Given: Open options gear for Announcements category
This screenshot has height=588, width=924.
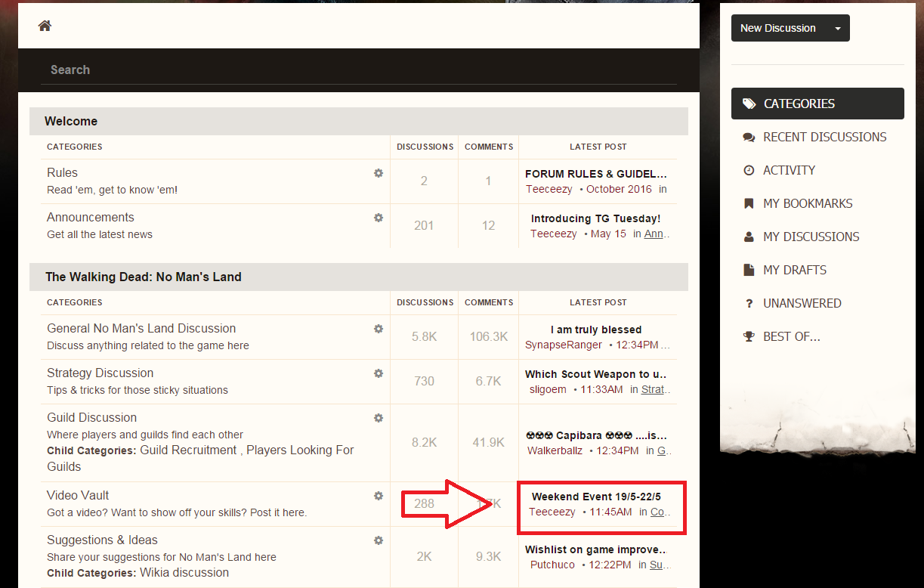Looking at the screenshot, I should point(379,218).
